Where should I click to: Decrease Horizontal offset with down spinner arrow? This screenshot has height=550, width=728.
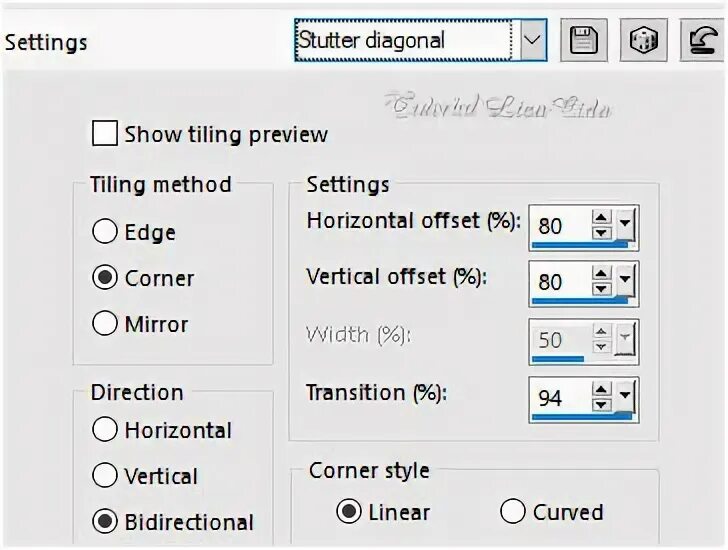coord(601,233)
